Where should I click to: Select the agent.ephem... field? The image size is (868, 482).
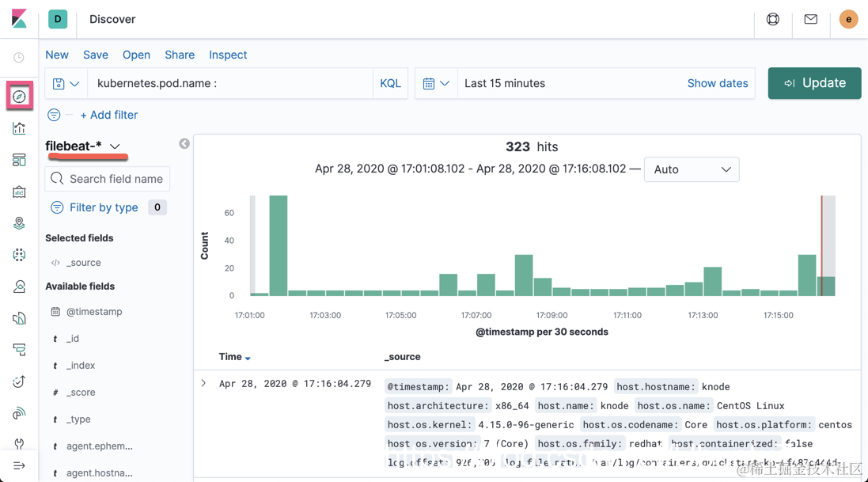pos(100,446)
